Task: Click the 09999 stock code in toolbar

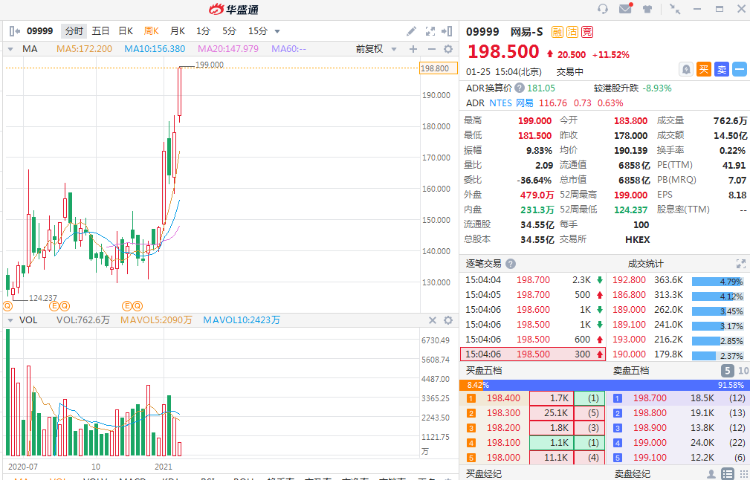Action: [x=40, y=31]
